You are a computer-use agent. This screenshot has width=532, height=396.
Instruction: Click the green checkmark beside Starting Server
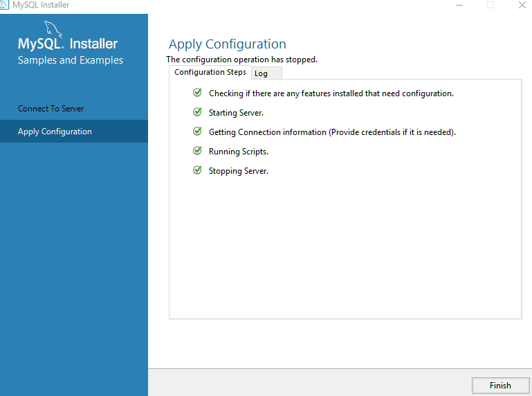(x=197, y=112)
